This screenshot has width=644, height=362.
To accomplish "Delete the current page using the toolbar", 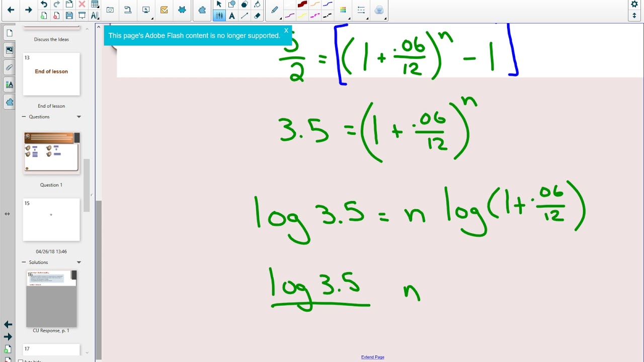I will tap(56, 16).
